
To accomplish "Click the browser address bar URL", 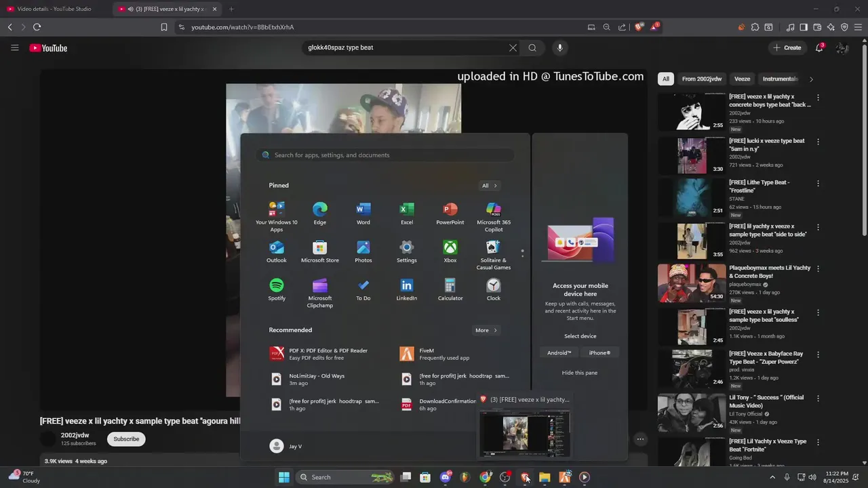I will click(242, 27).
